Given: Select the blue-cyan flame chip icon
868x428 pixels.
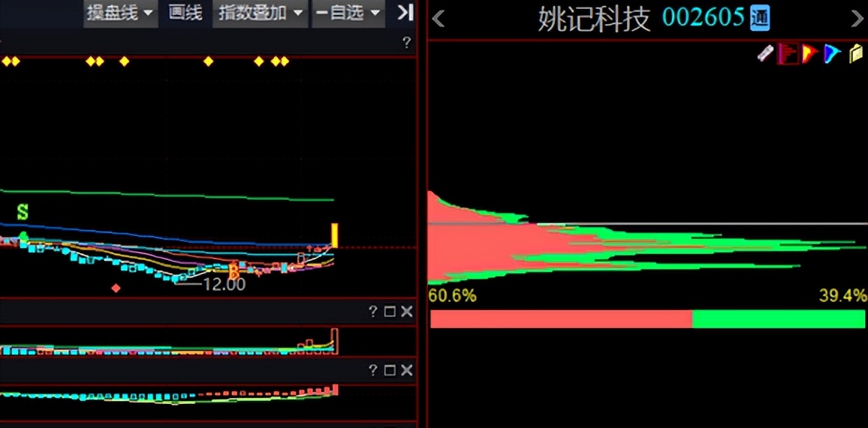Looking at the screenshot, I should [832, 54].
